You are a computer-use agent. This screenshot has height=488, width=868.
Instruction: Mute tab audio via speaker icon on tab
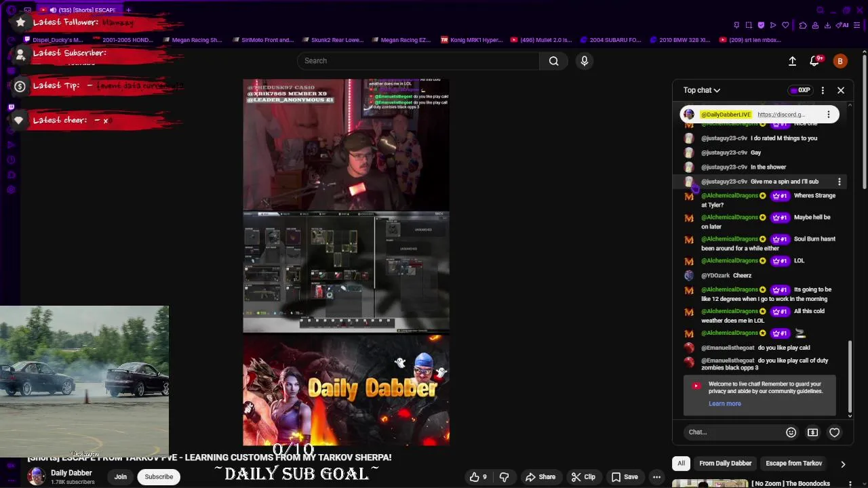click(x=53, y=10)
